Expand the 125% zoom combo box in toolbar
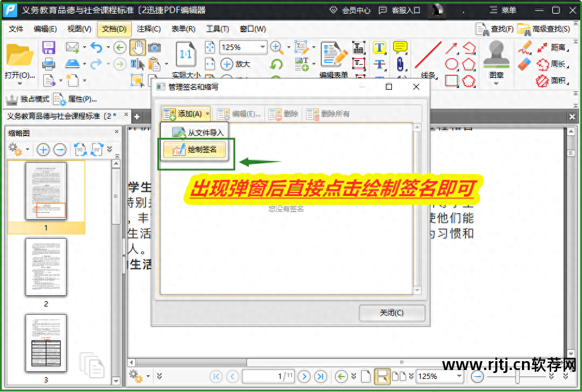The width and height of the screenshot is (582, 392). (x=263, y=48)
